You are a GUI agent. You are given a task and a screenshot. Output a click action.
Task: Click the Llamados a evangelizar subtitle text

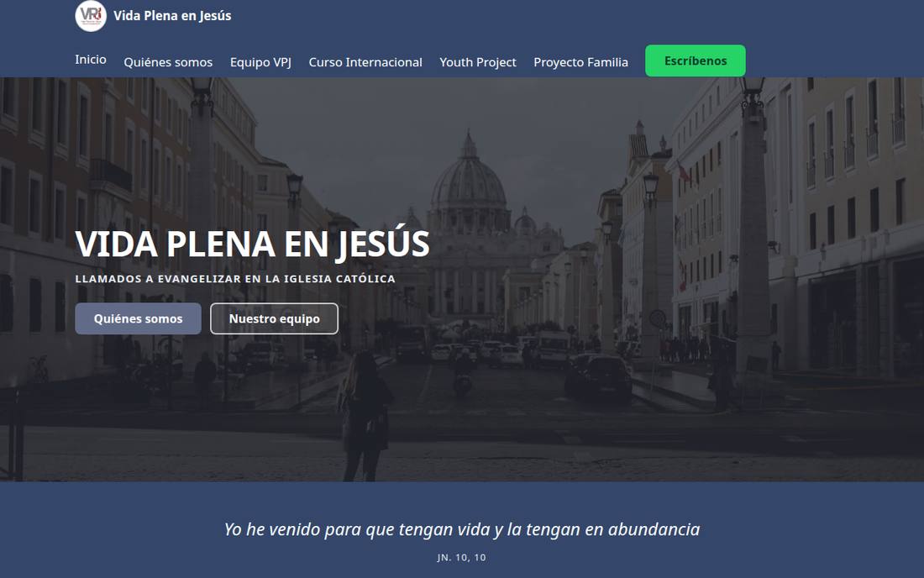(235, 279)
